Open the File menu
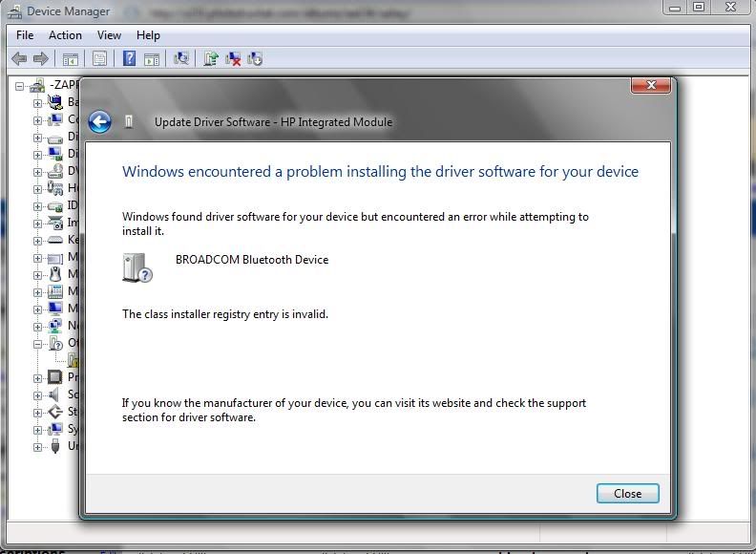Image resolution: width=756 pixels, height=554 pixels. point(25,35)
